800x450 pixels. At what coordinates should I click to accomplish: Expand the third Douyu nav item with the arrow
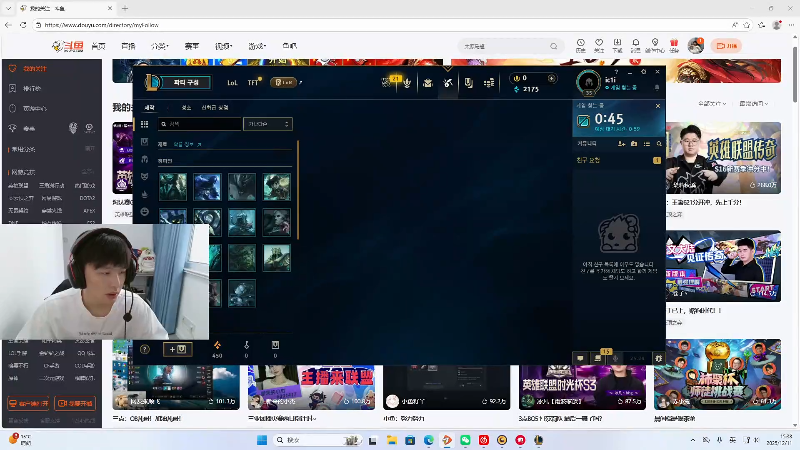coord(160,46)
